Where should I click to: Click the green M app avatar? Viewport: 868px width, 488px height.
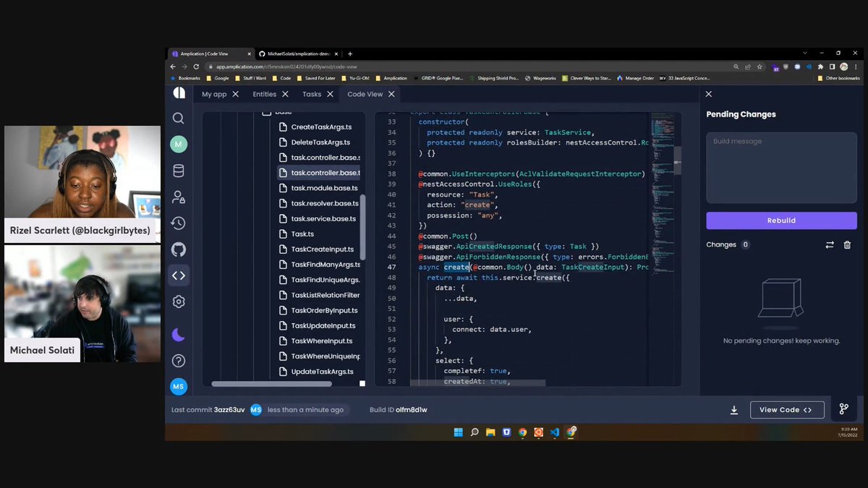179,145
